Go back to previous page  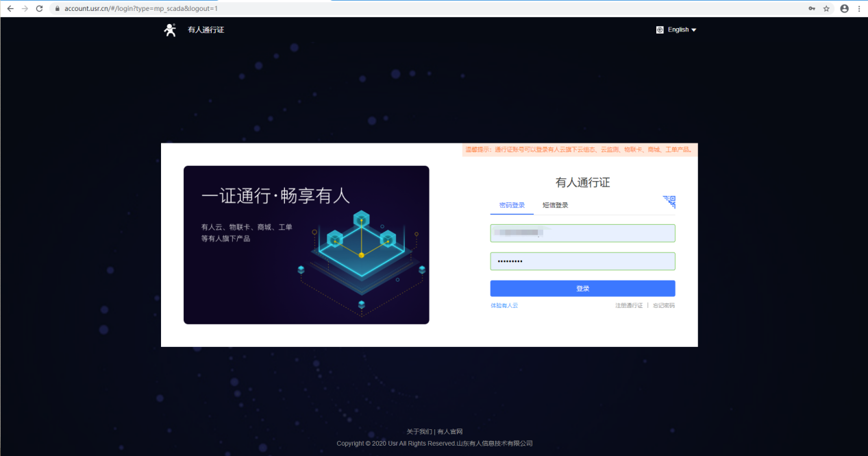(10, 8)
